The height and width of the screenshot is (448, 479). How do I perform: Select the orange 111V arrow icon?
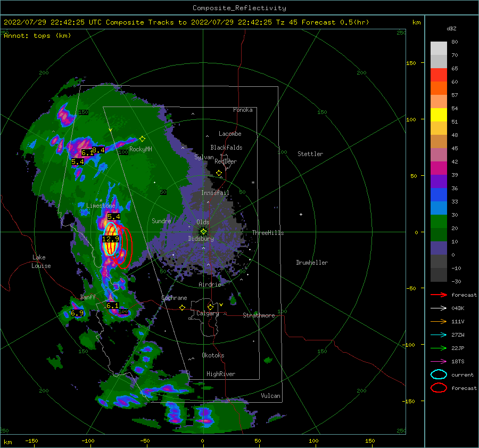(x=439, y=321)
